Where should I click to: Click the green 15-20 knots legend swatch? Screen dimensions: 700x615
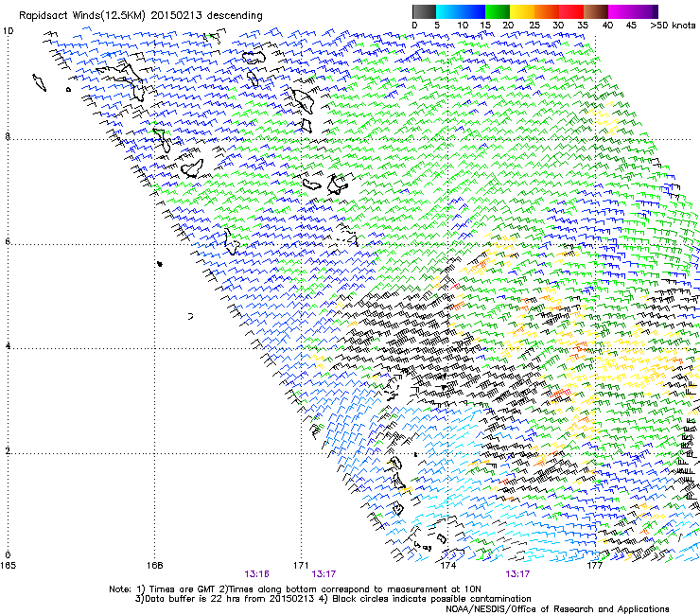point(498,11)
